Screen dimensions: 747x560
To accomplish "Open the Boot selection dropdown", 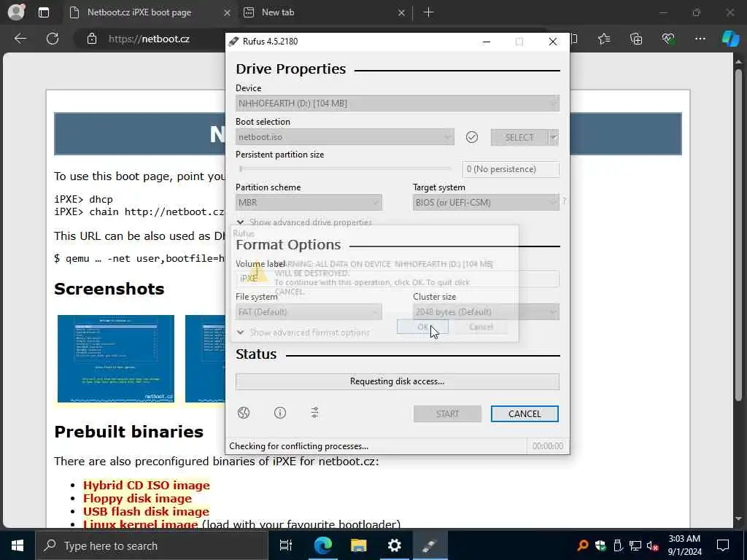I will (344, 137).
